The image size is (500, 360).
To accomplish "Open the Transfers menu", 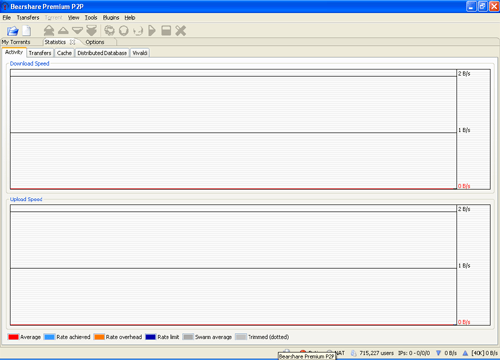I will coord(28,18).
